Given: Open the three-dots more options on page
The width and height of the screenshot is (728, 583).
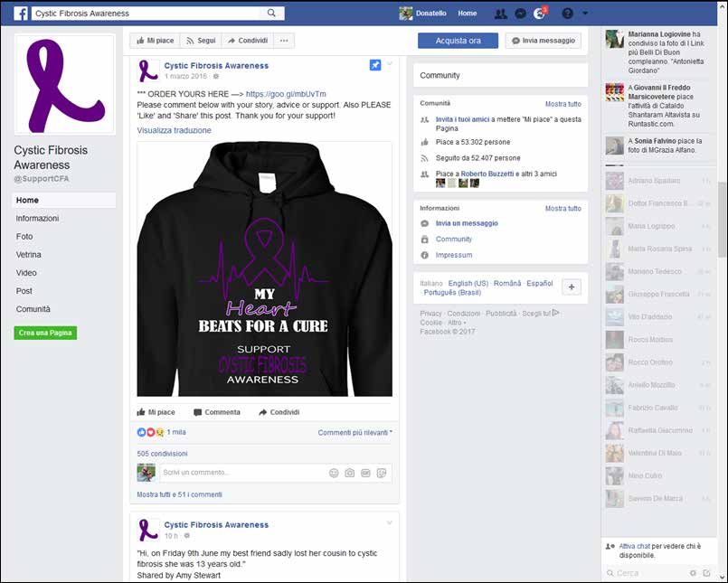Looking at the screenshot, I should pyautogui.click(x=283, y=41).
